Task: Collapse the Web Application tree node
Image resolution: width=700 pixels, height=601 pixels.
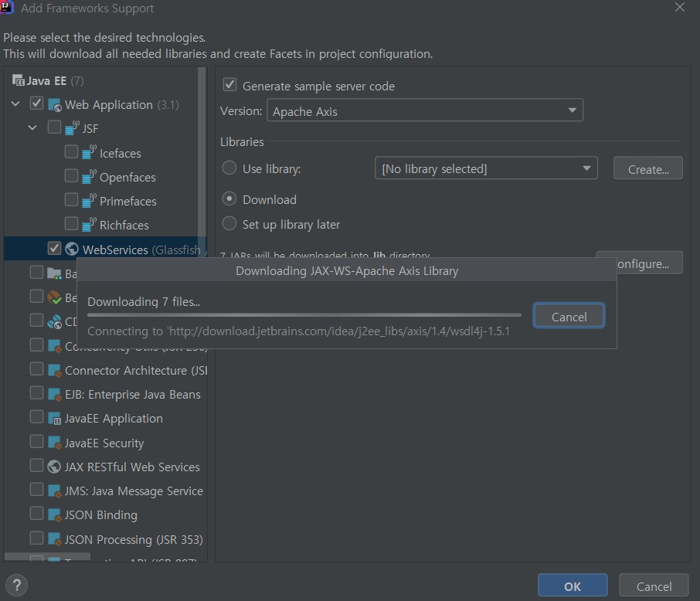Action: [15, 104]
